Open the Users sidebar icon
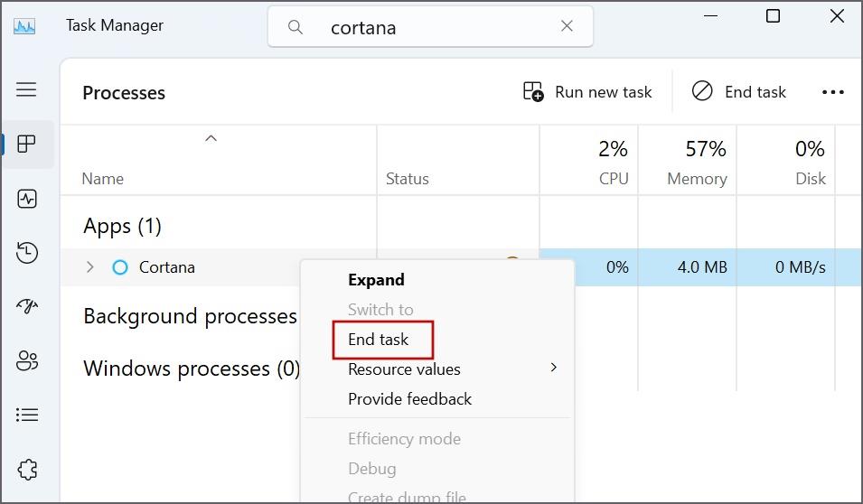 point(27,361)
